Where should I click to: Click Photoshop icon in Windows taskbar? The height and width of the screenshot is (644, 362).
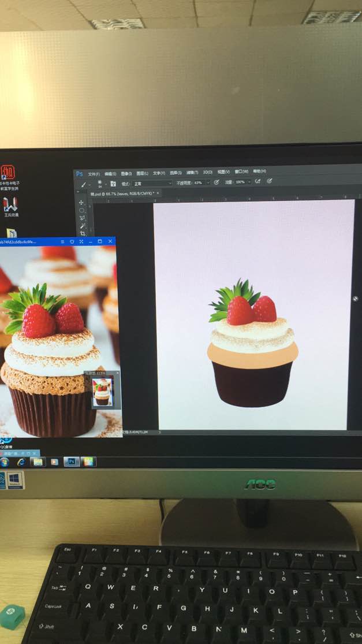[72, 461]
